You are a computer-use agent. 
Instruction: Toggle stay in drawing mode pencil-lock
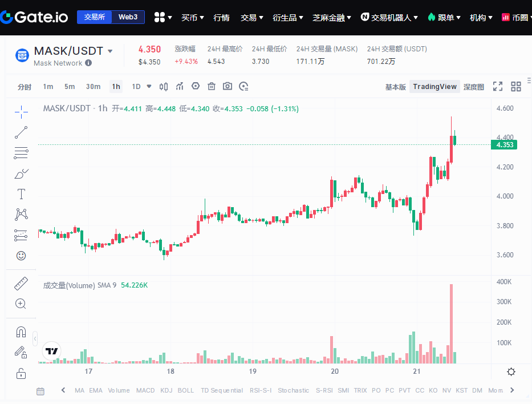pyautogui.click(x=21, y=353)
